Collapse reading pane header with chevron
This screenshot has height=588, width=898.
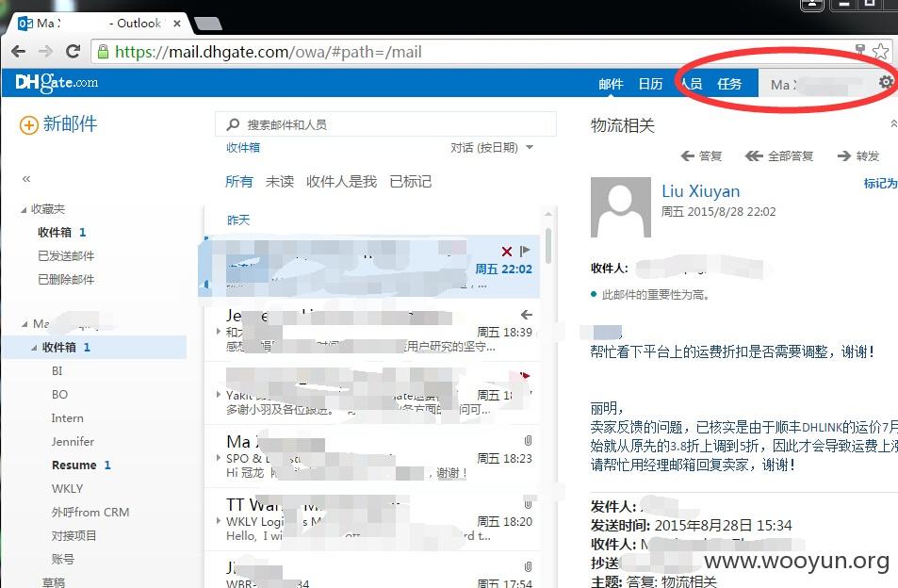click(x=893, y=123)
